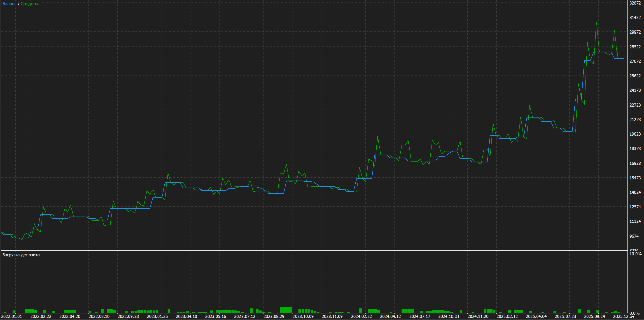Click the 2022.09.28 date label
The image size is (644, 320).
(x=128, y=317)
